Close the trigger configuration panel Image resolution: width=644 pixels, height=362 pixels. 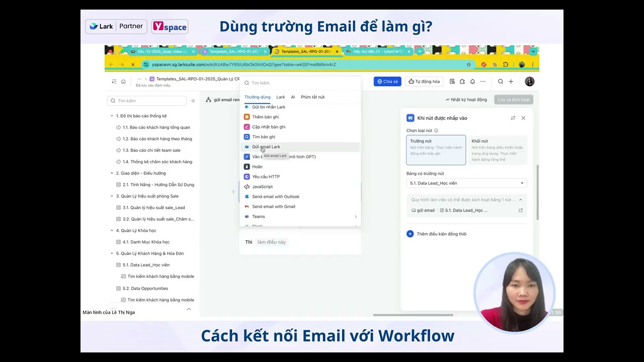[523, 118]
